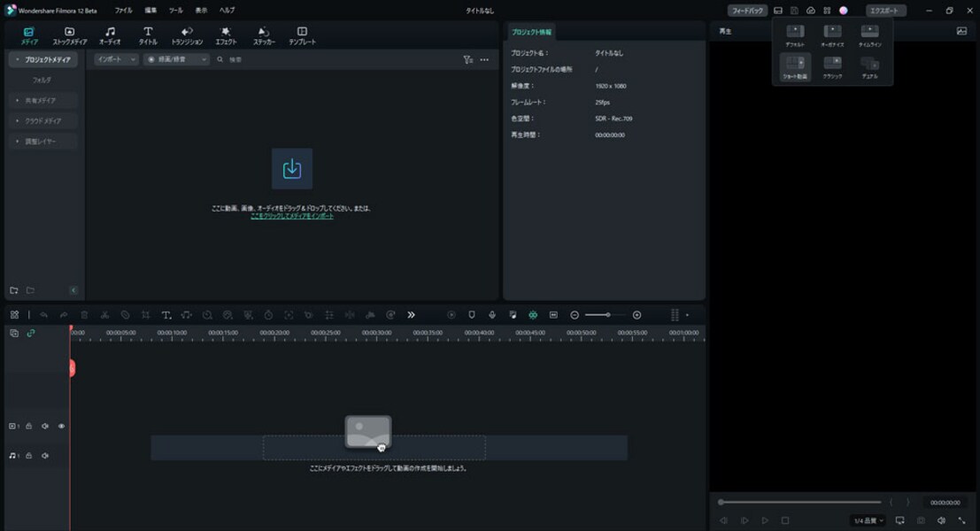980x531 pixels.
Task: Click the フィードバック button
Action: (x=747, y=11)
